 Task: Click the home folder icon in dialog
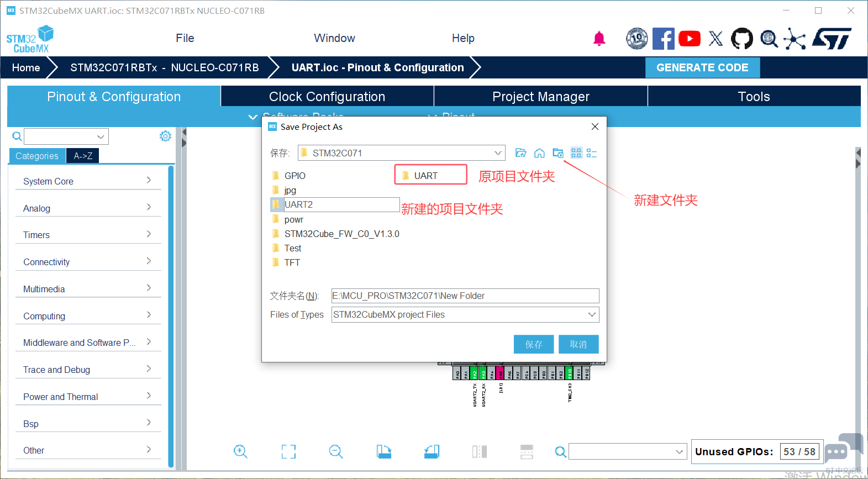539,153
